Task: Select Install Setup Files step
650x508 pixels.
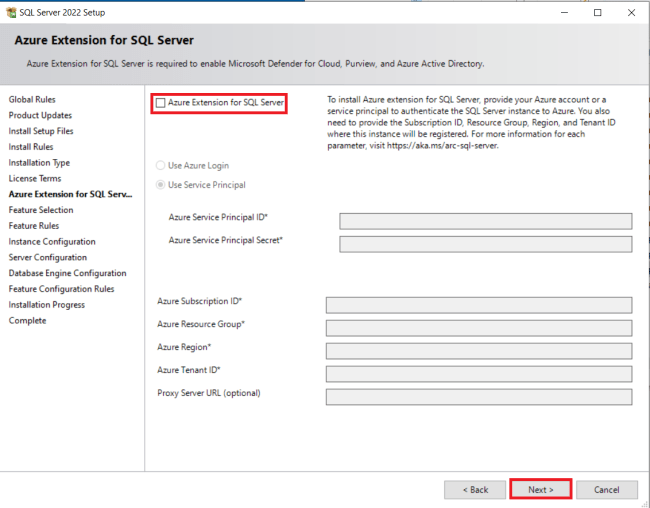Action: [41, 131]
